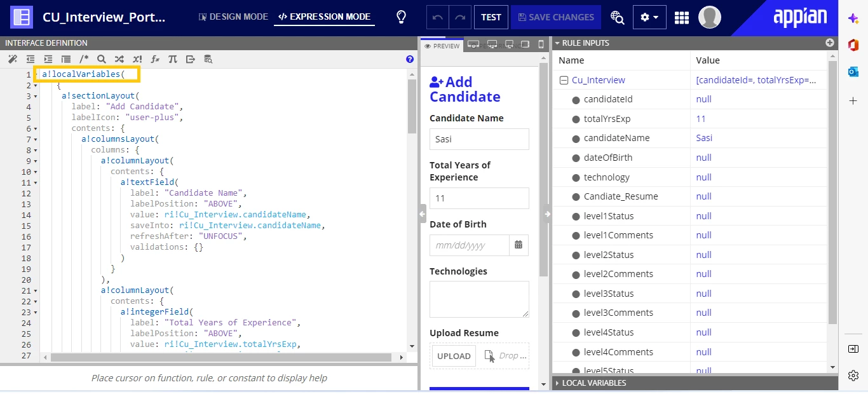Open the Appian navigation grid menu

pyautogui.click(x=682, y=17)
